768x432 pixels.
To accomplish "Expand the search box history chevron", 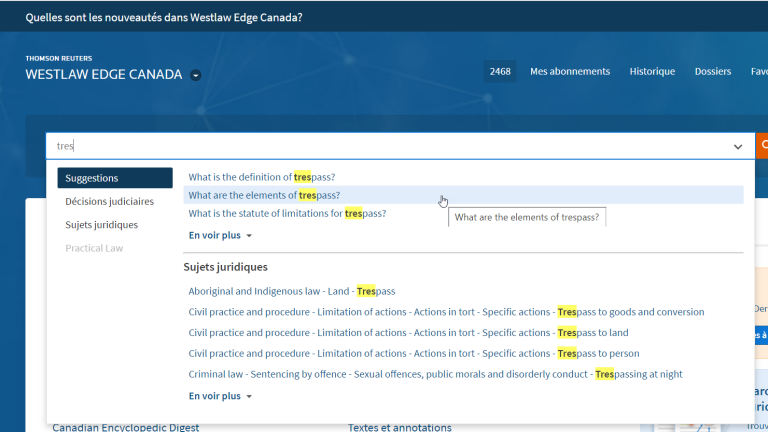I will coord(738,146).
